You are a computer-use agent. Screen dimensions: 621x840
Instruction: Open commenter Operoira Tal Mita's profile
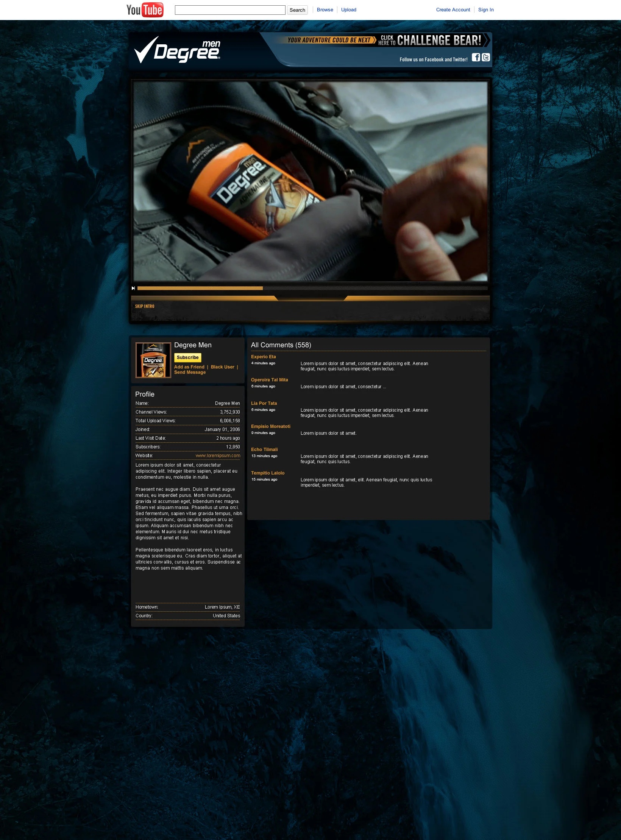(x=270, y=380)
